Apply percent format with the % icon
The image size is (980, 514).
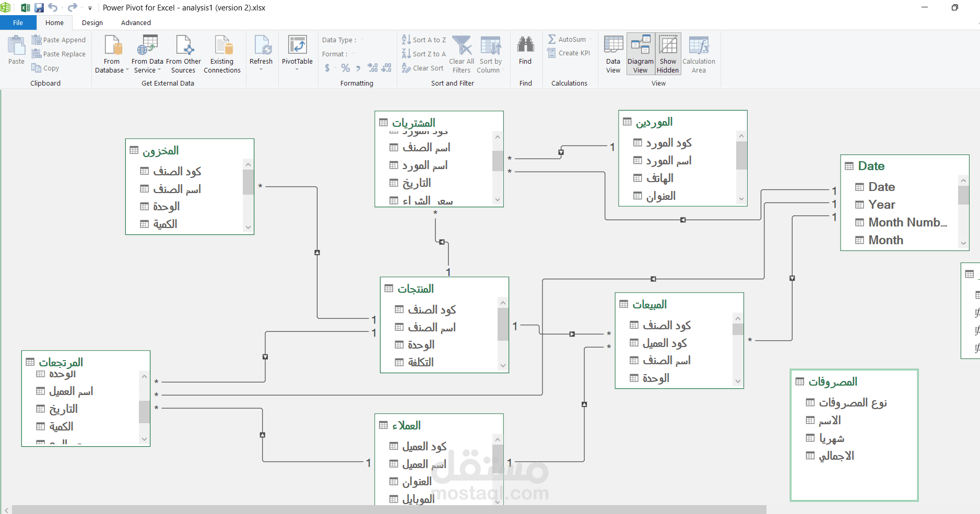click(x=345, y=68)
